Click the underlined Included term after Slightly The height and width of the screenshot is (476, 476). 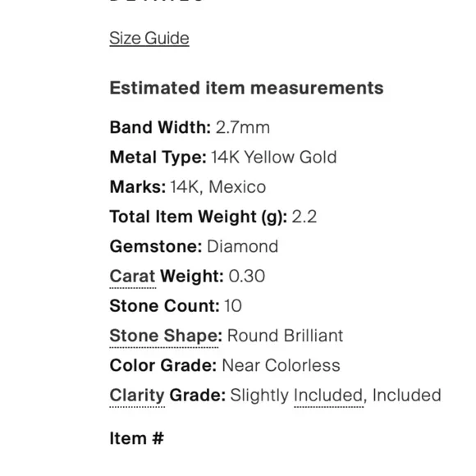click(x=328, y=396)
